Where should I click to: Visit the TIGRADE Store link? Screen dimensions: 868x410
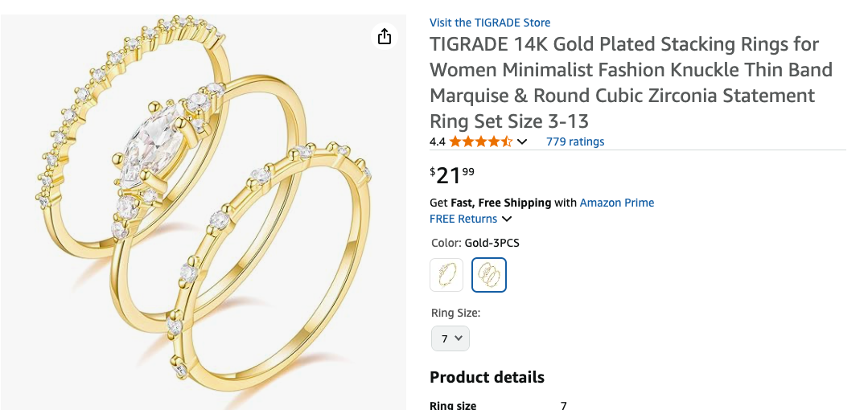pos(490,23)
